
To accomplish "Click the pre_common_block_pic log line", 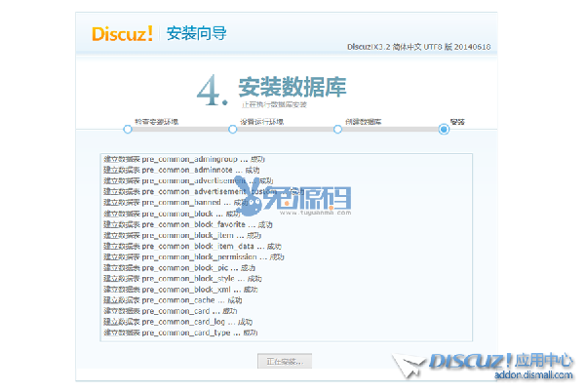I will pos(179,268).
